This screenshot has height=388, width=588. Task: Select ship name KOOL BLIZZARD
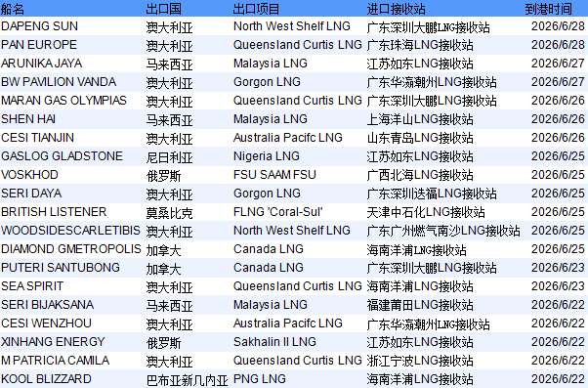46,379
